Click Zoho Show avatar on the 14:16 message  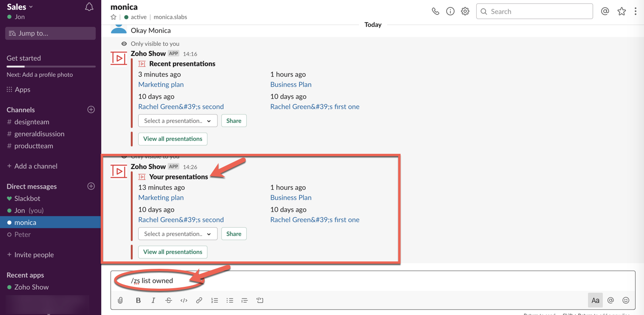tap(119, 58)
